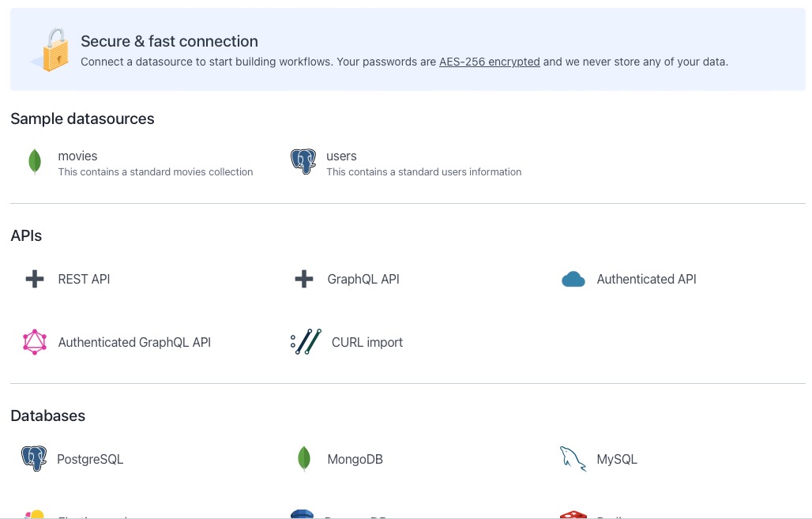812x519 pixels.
Task: Choose the Authenticated API cloud option
Action: click(x=645, y=279)
